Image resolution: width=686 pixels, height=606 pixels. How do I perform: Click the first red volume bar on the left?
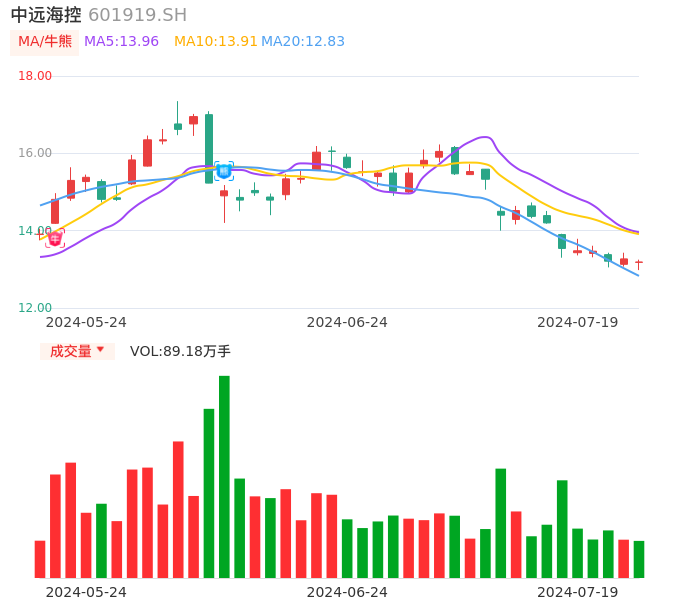point(40,560)
